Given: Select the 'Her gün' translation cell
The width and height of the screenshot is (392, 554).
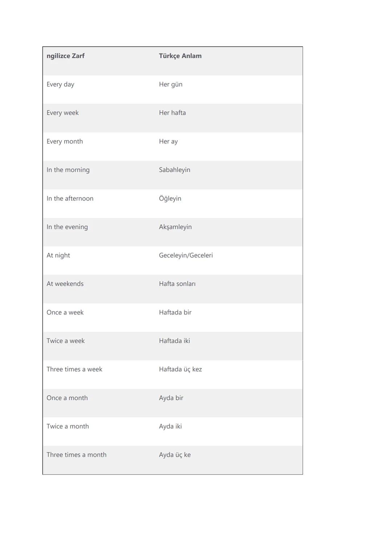Looking at the screenshot, I should (171, 85).
